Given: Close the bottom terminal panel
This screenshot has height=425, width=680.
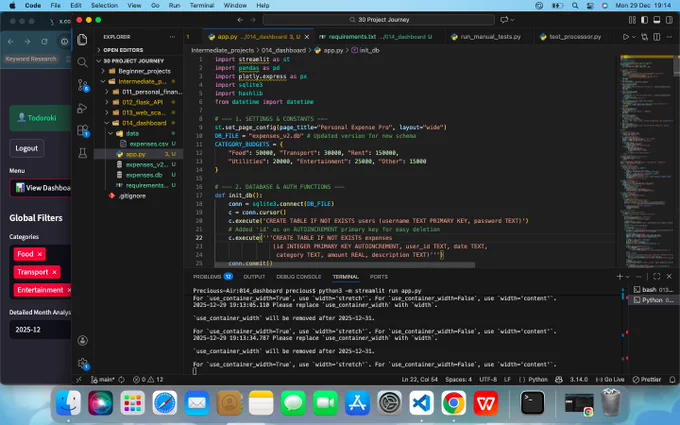Looking at the screenshot, I should point(669,276).
